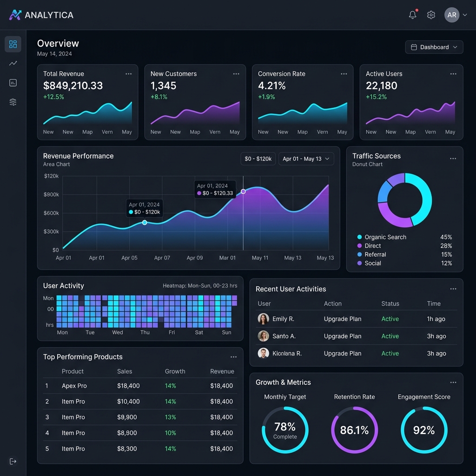Click the 92% Engagement Score ring
The image size is (476, 476).
pos(424,430)
